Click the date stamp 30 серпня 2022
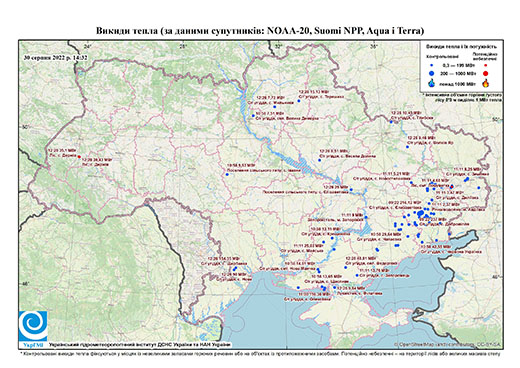 point(55,57)
